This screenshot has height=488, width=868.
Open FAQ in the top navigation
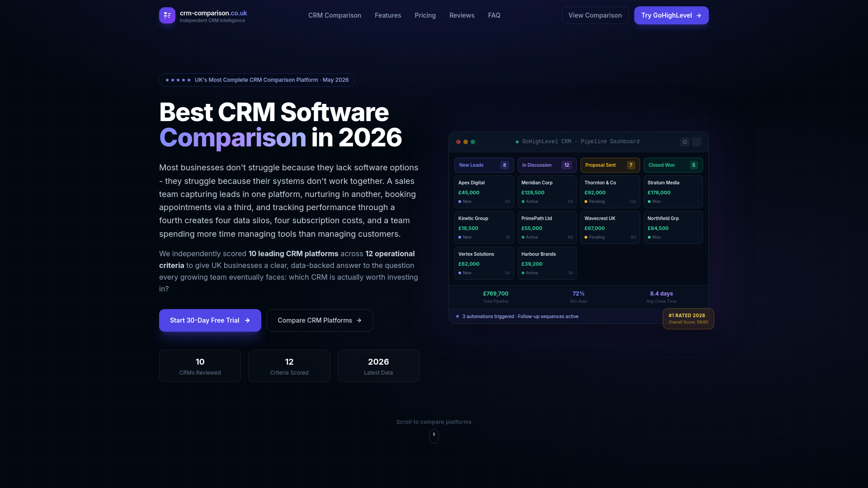[x=494, y=15]
